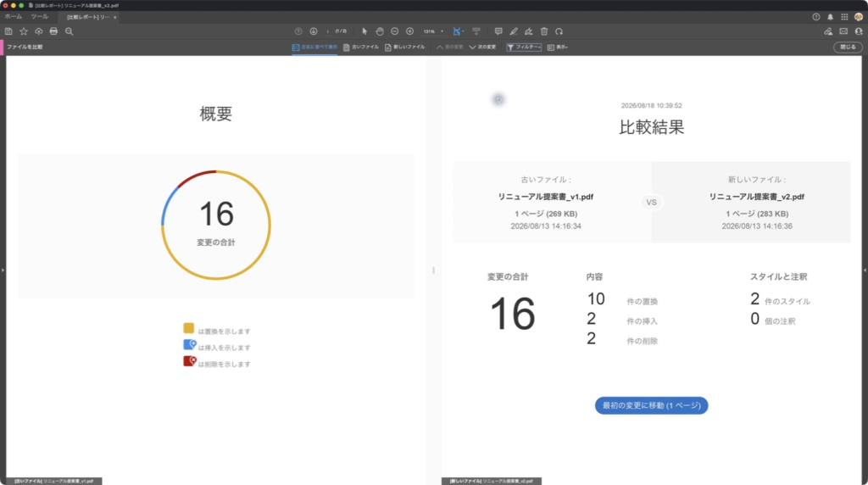Click old file name リニューアル提案書_v1.pdf
The width and height of the screenshot is (868, 485).
coord(546,197)
